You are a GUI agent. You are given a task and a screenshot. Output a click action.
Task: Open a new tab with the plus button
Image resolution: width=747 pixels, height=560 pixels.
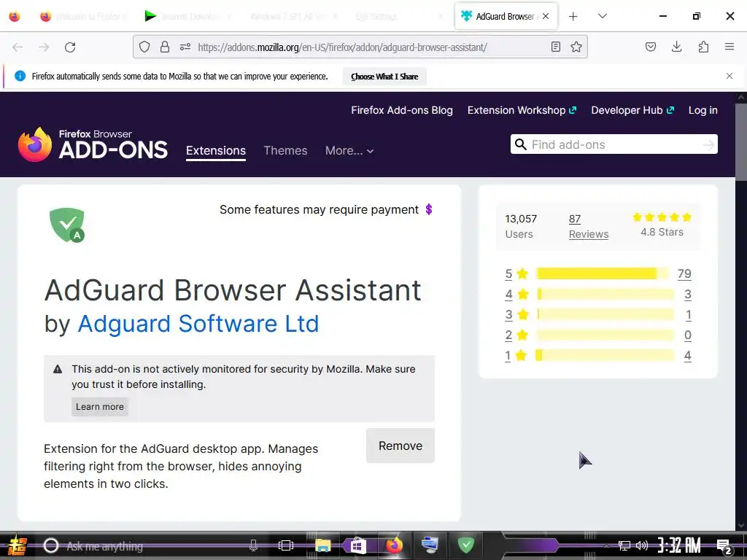click(573, 16)
